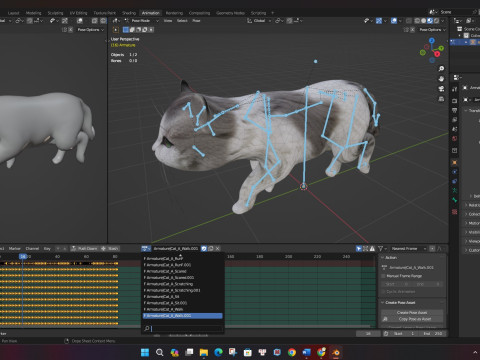Add a new workspace with the plus tab
The height and width of the screenshot is (360, 480).
(272, 13)
